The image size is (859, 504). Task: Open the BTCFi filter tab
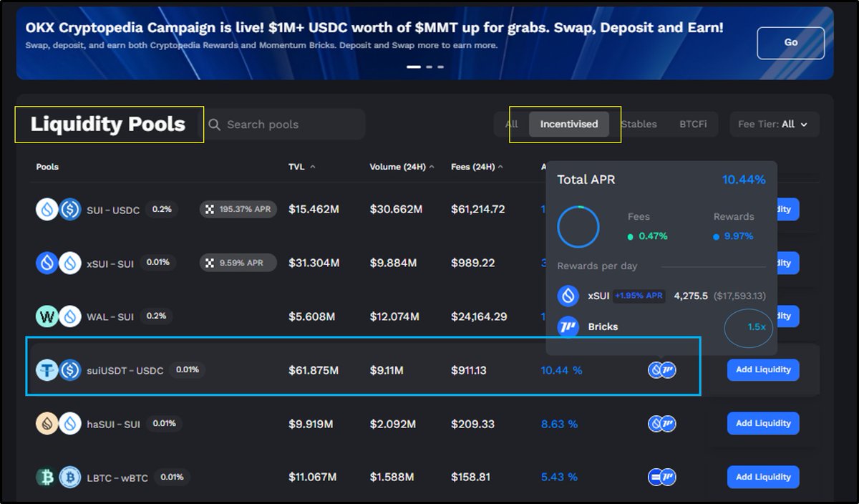(x=693, y=124)
